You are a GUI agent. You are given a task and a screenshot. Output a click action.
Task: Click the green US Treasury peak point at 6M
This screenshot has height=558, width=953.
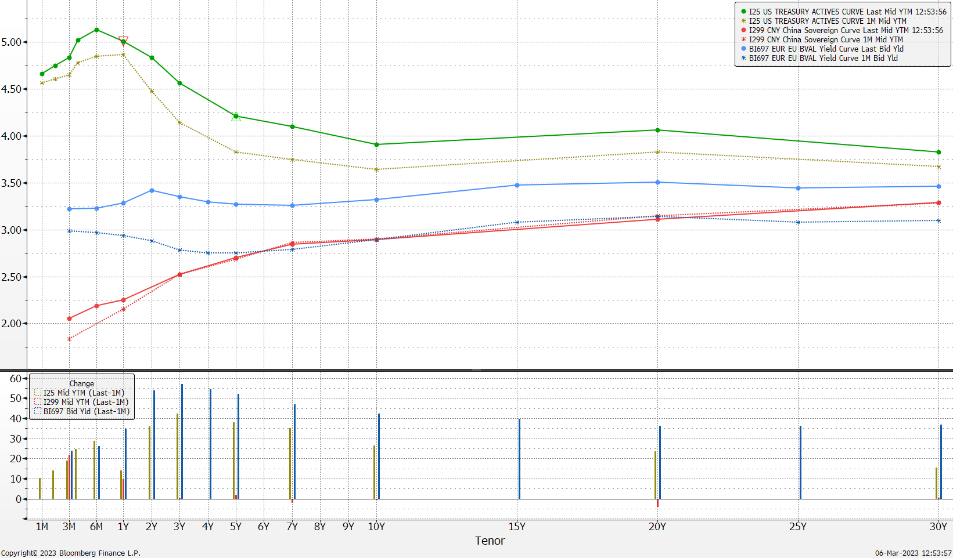97,30
